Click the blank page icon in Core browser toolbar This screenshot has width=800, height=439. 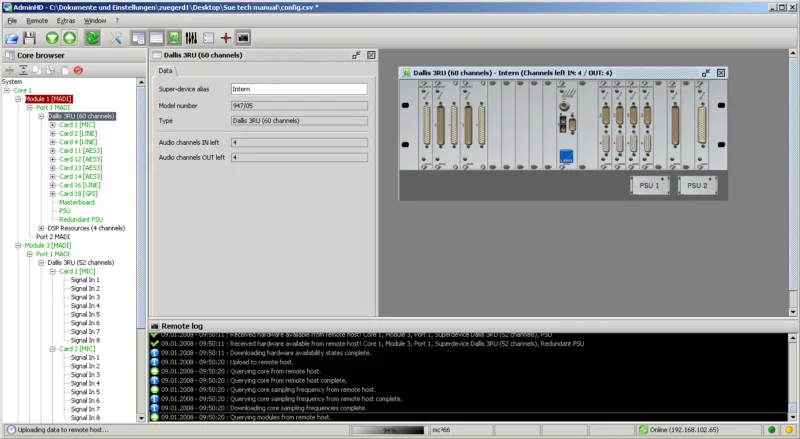tap(64, 70)
